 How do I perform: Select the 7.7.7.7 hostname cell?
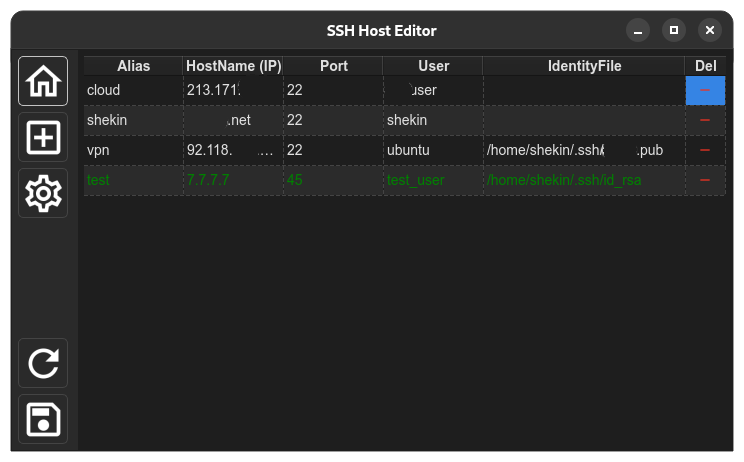click(233, 180)
